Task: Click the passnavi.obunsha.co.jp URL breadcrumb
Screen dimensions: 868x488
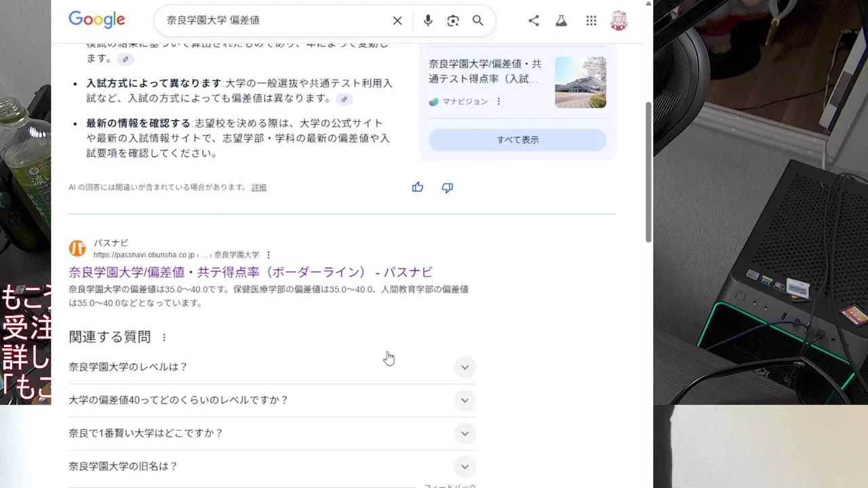Action: point(176,255)
